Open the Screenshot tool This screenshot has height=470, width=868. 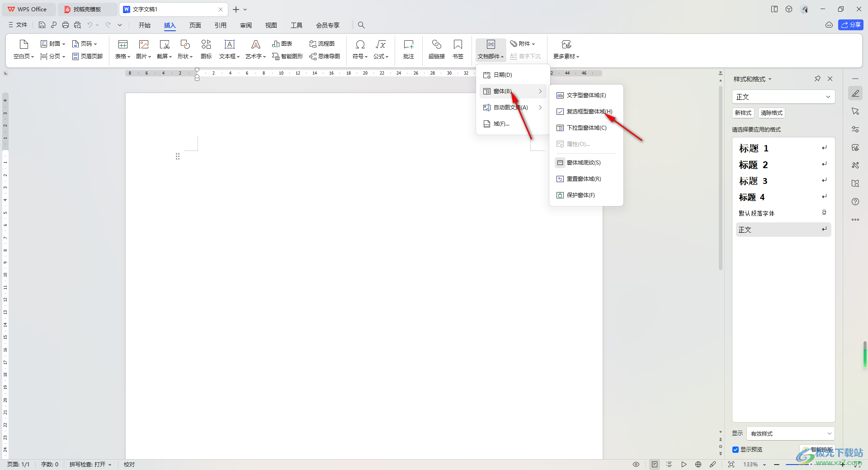tap(164, 49)
